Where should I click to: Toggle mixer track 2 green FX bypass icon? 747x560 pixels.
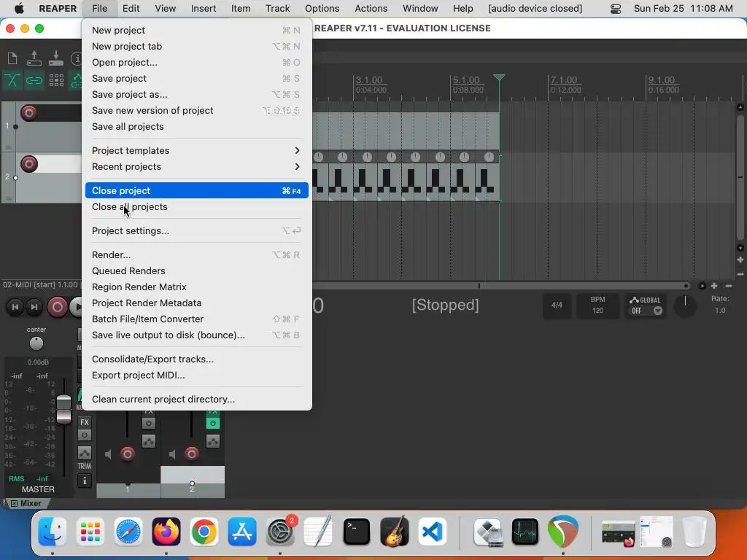pos(213,423)
